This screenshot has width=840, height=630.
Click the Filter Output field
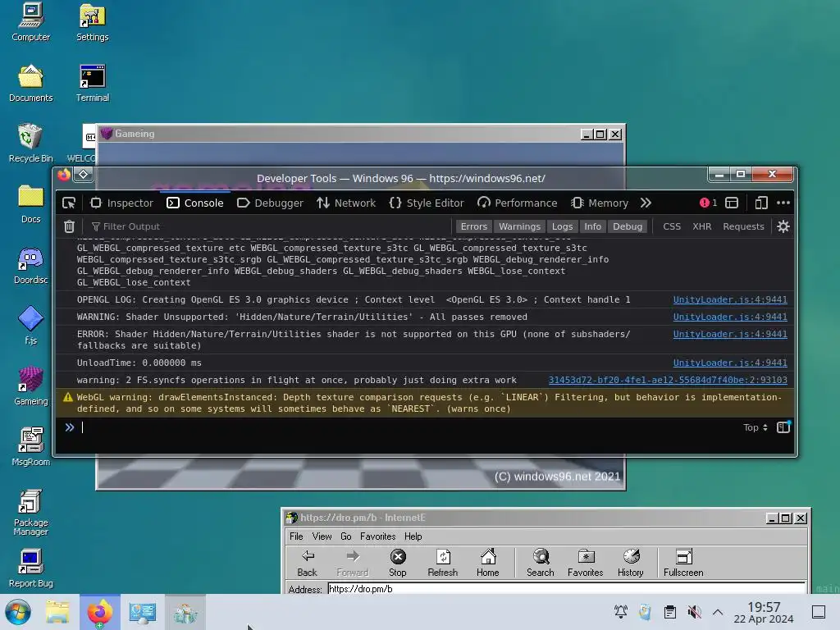click(x=268, y=226)
